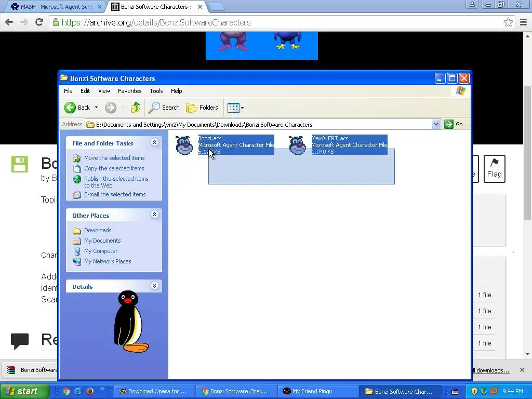The width and height of the screenshot is (532, 399).
Task: Launch Chrome from Quick Launch
Action: pyautogui.click(x=66, y=391)
